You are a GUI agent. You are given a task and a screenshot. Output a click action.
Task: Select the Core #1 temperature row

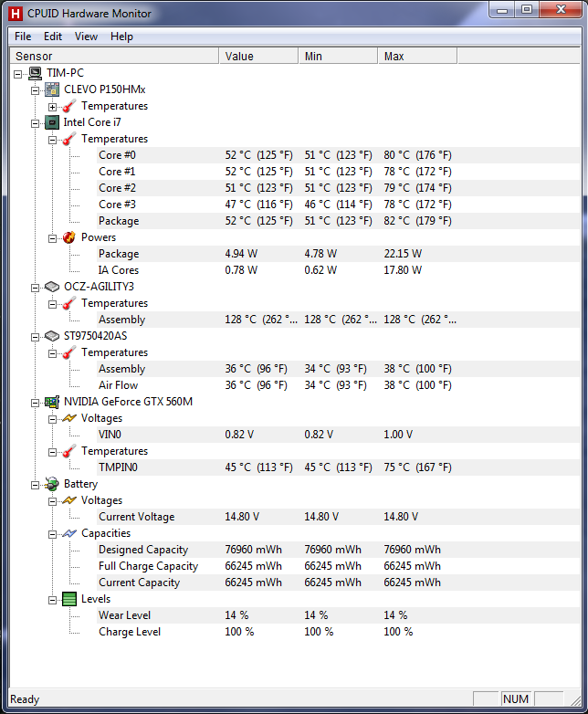pos(339,172)
